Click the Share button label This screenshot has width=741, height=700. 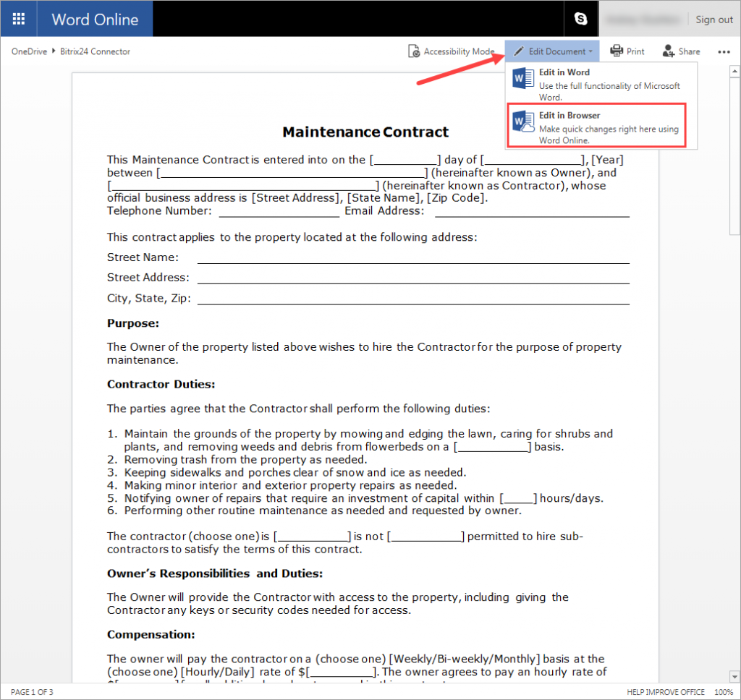click(689, 51)
